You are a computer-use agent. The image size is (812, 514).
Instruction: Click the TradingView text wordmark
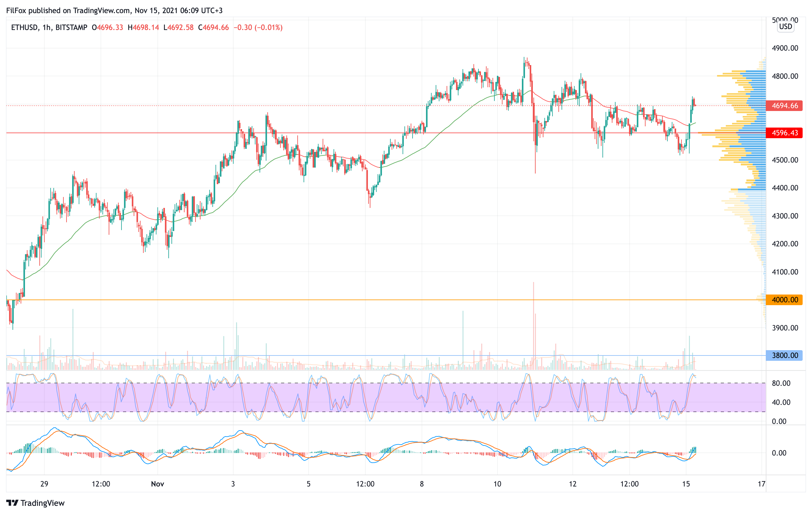(x=42, y=503)
